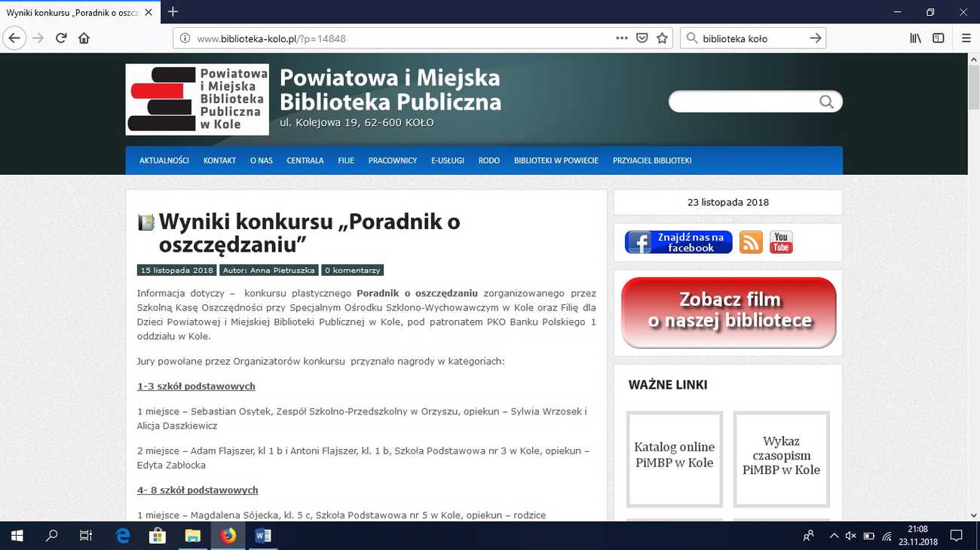Go back to the previous page
Screen dimensions: 980x550
(14, 38)
